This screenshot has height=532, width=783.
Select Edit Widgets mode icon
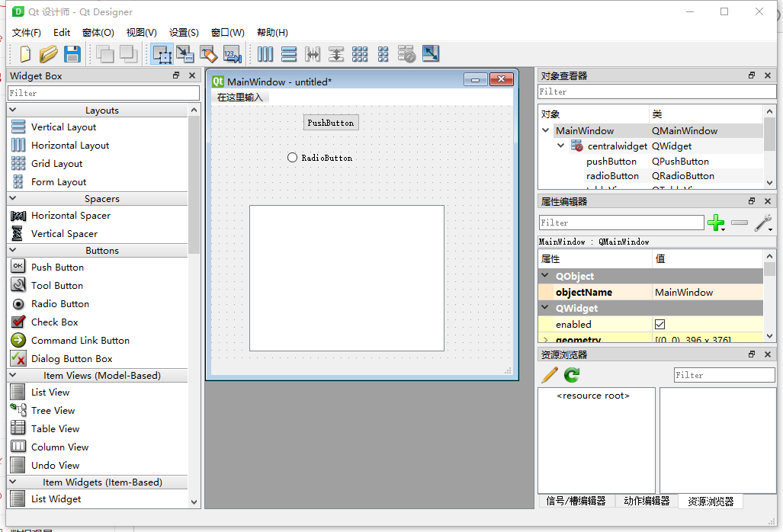point(162,54)
